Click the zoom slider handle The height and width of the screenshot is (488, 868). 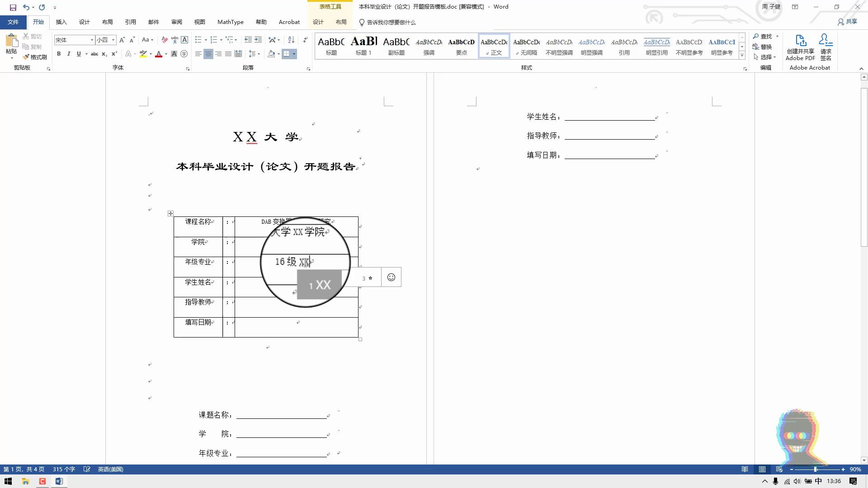pyautogui.click(x=815, y=469)
